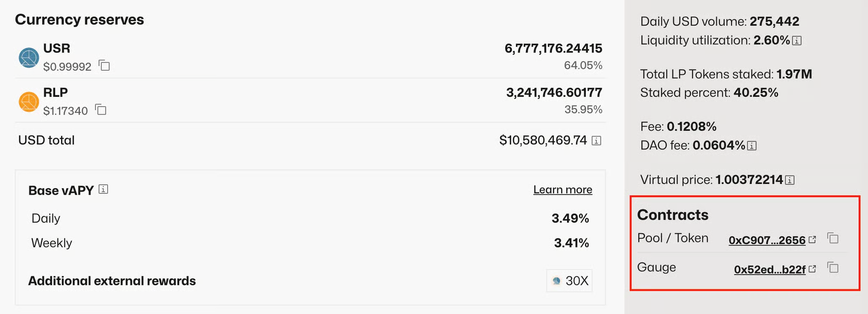Click the USR token logo

click(x=29, y=58)
